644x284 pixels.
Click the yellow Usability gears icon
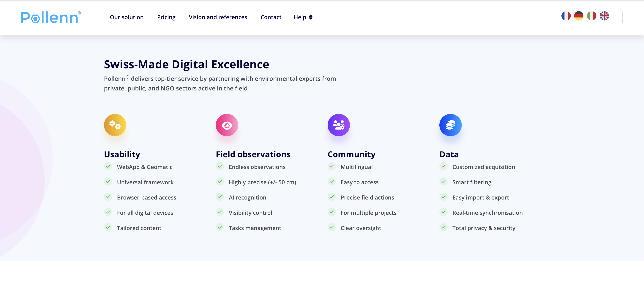click(115, 125)
